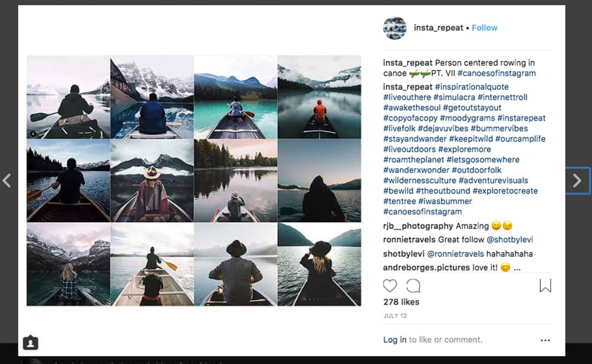Image resolution: width=592 pixels, height=364 pixels.
Task: Click the Log in link
Action: pos(395,340)
